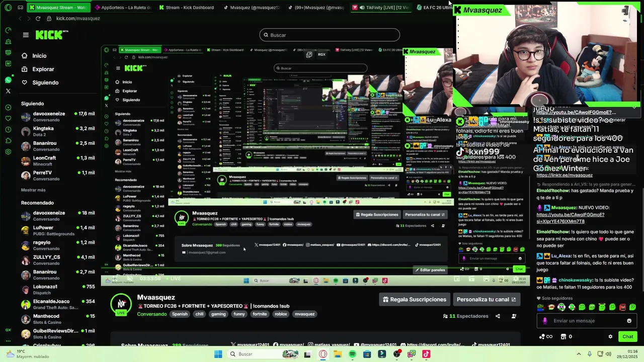Show hidden system tray icons
The image size is (644, 362).
pyautogui.click(x=579, y=354)
